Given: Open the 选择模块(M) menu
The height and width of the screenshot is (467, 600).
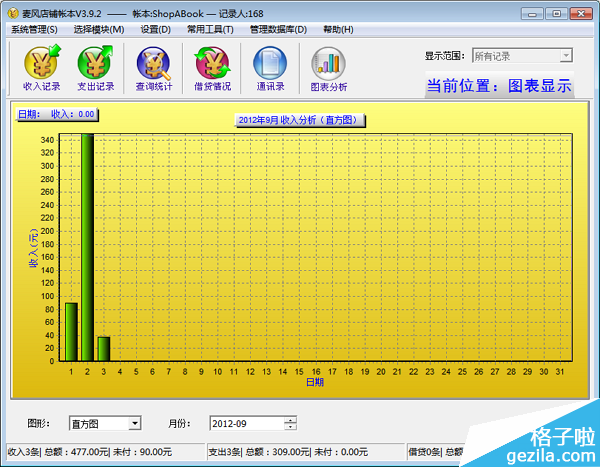Looking at the screenshot, I should click(x=99, y=30).
